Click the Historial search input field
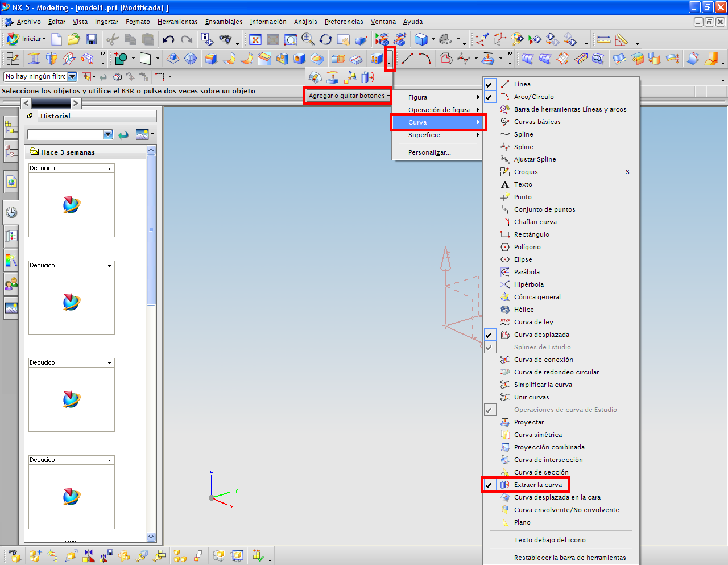Screen dimensions: 728x565 coord(65,134)
